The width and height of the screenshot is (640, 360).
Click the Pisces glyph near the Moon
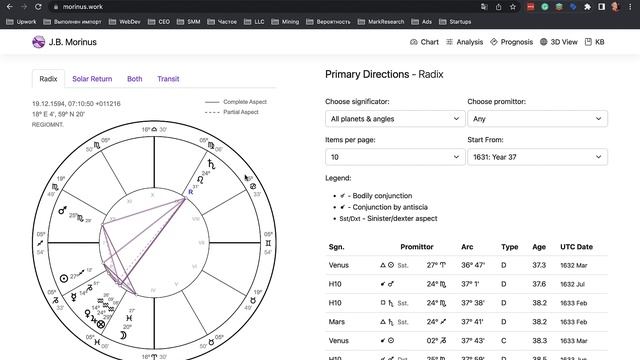tap(129, 318)
